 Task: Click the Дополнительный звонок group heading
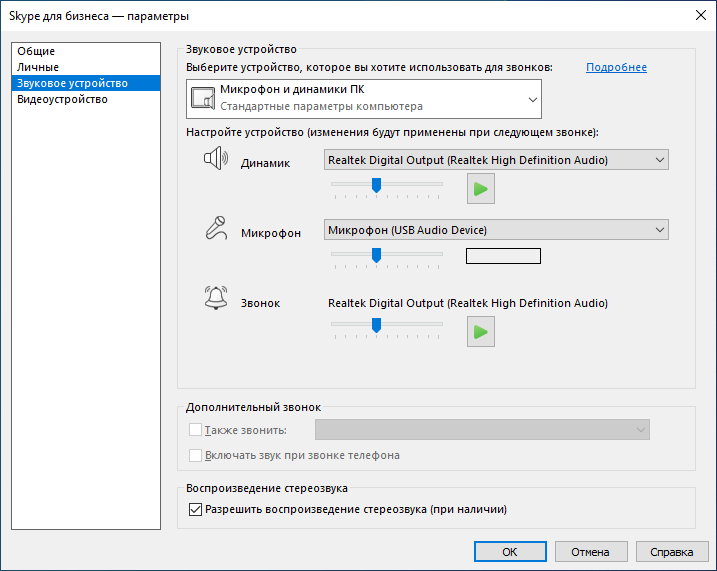click(253, 407)
